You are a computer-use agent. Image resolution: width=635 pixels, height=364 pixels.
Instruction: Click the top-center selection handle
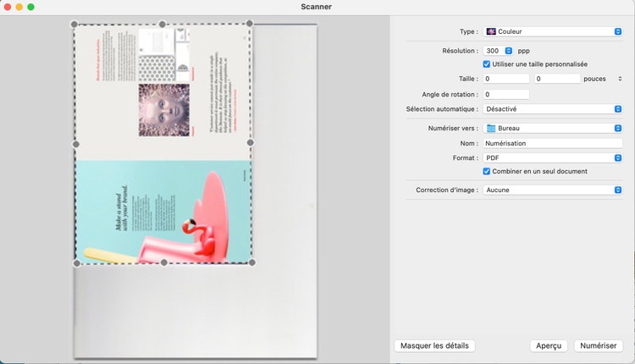point(163,25)
